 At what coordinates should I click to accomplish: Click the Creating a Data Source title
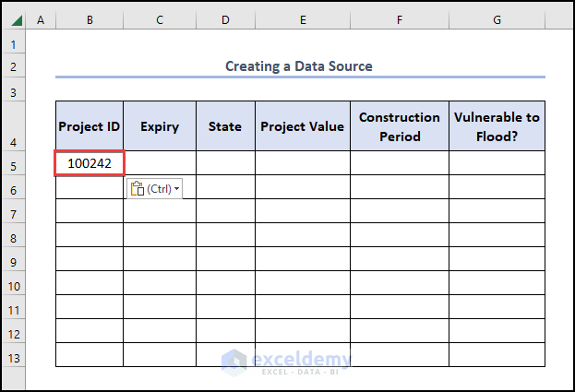coord(299,66)
